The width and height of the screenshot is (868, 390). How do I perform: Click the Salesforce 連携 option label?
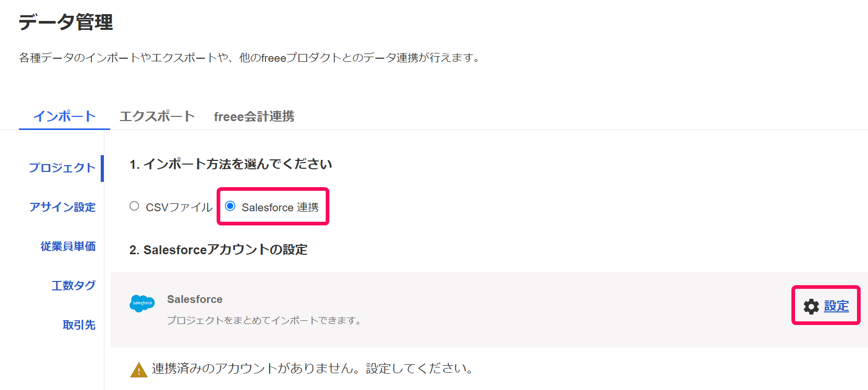click(280, 208)
